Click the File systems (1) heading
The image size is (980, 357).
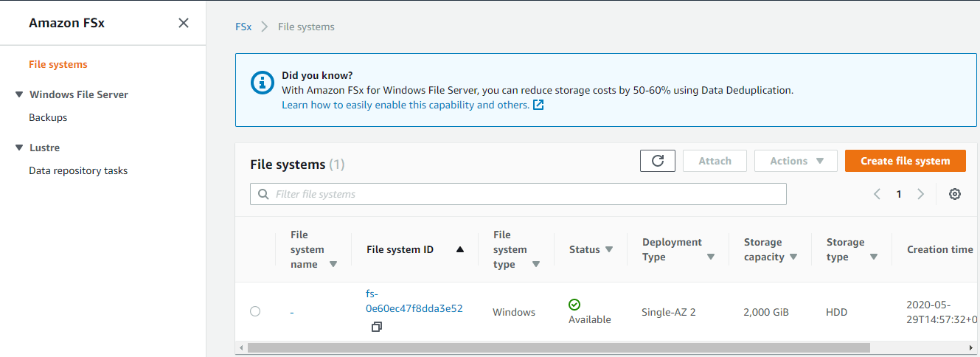pos(297,164)
